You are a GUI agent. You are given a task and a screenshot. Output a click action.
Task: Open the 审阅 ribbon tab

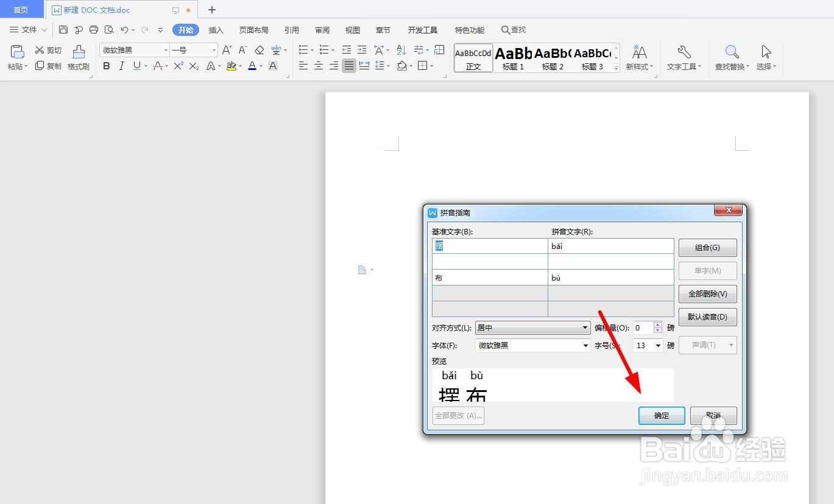322,29
